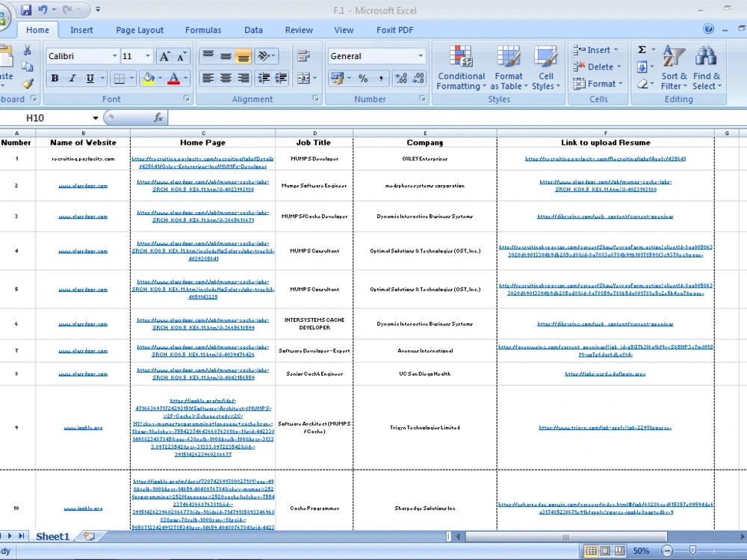This screenshot has height=560, width=747.
Task: Click the Format Painter brush icon
Action: coord(28,84)
